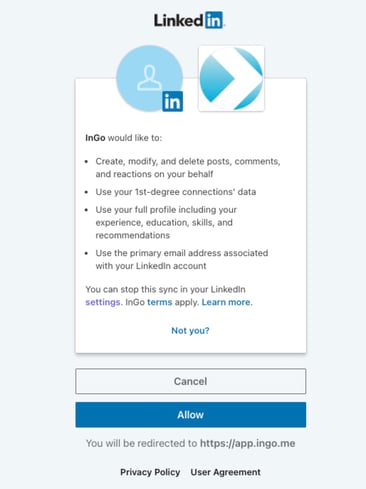Open the User Agreement link
Viewport: 366px width, 489px height.
(x=226, y=472)
